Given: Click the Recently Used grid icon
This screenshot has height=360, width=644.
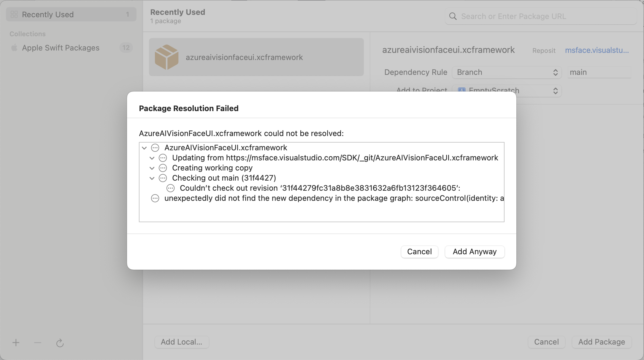Looking at the screenshot, I should (14, 14).
